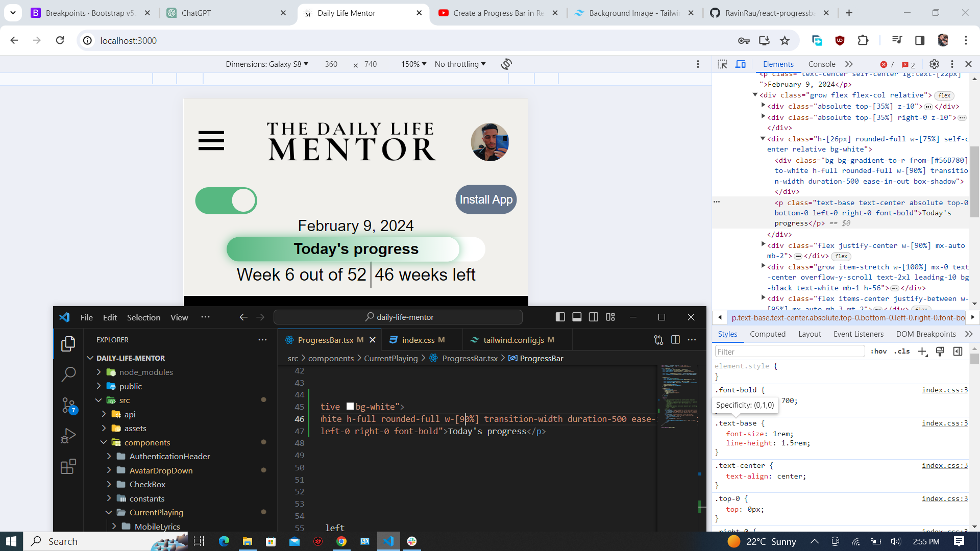Open No throttling dropdown

pyautogui.click(x=460, y=64)
